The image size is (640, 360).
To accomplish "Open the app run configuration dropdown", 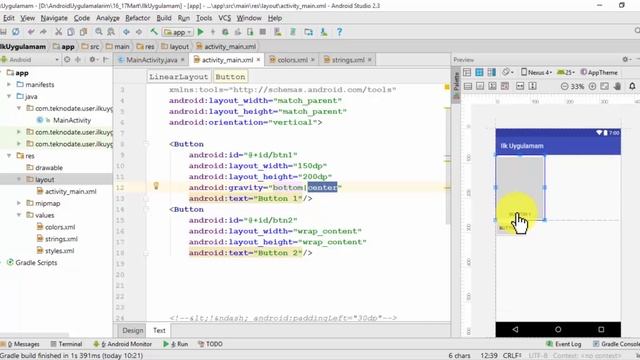I will point(178,32).
